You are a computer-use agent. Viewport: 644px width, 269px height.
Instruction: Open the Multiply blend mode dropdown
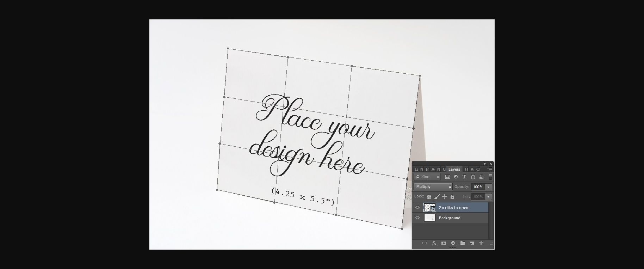[433, 187]
